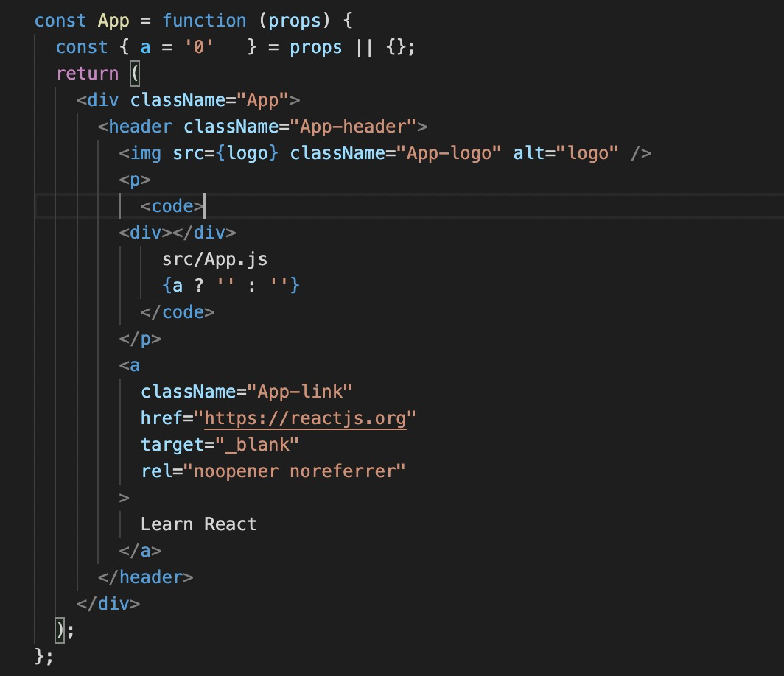Click the "App" className string value
The width and height of the screenshot is (784, 676).
[x=262, y=100]
